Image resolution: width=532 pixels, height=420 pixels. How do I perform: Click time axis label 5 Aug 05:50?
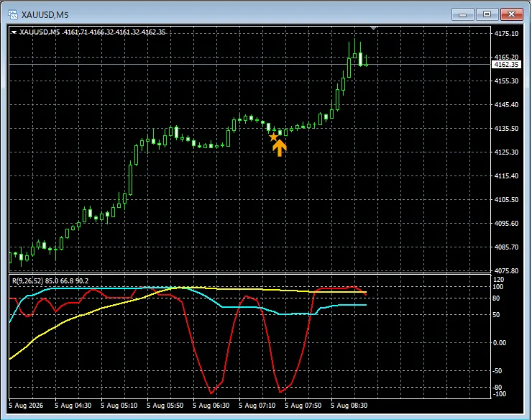165,406
